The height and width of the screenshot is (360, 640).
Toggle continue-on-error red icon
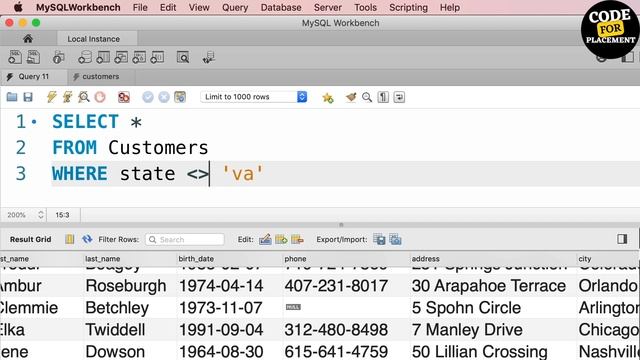124,97
